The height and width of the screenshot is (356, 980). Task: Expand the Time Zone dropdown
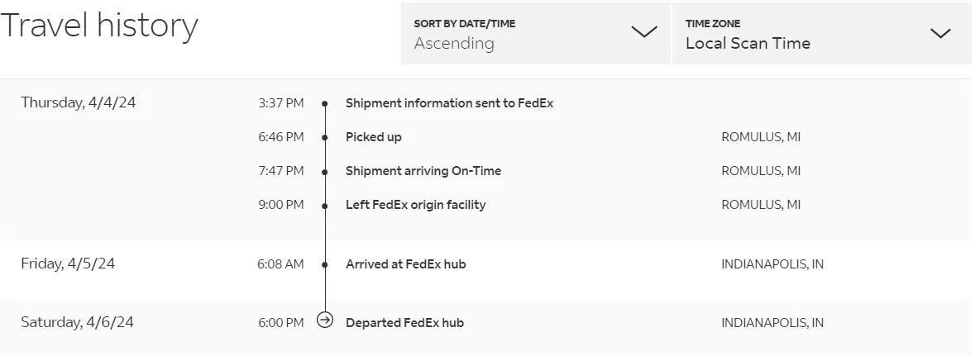click(821, 34)
